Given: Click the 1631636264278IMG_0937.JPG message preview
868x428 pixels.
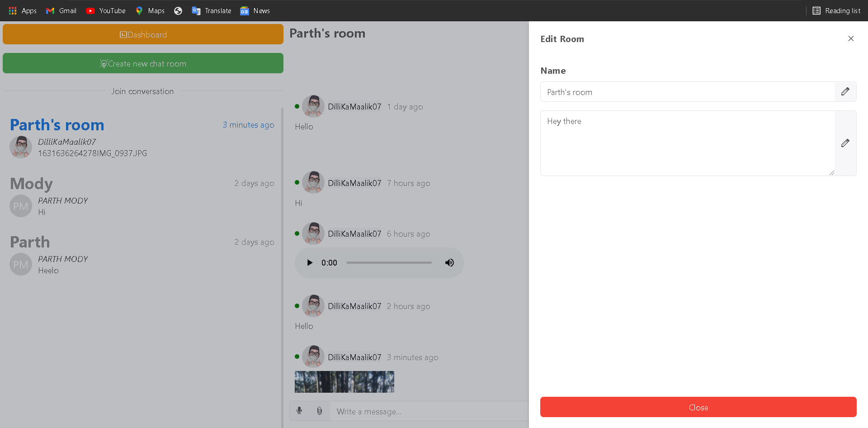Looking at the screenshot, I should 93,153.
